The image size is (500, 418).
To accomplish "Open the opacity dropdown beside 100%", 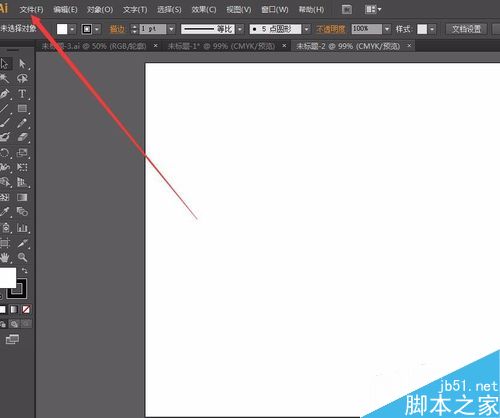I will (387, 29).
